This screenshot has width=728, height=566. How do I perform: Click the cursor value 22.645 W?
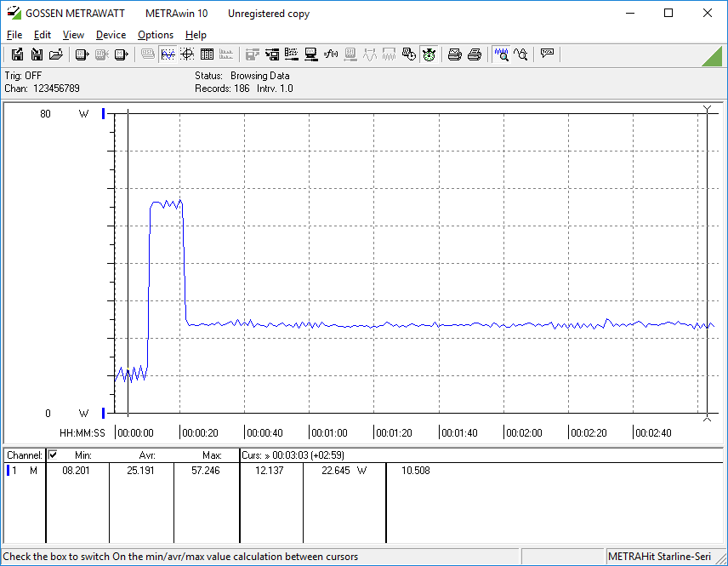click(x=344, y=471)
